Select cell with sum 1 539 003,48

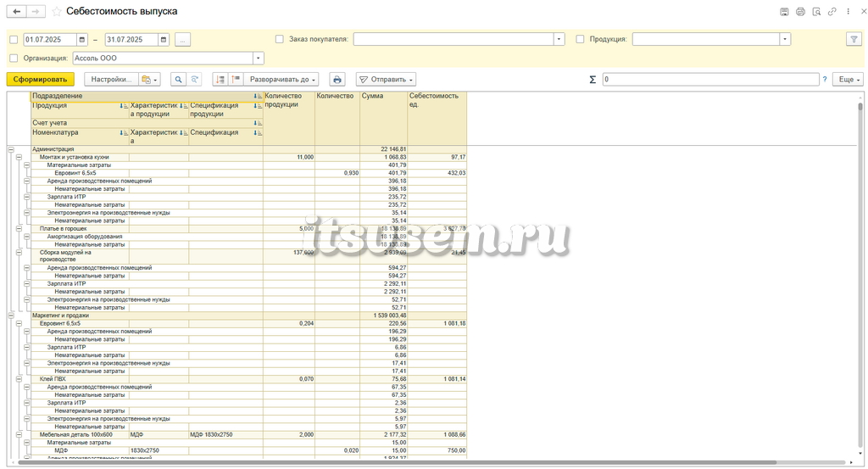pos(384,315)
